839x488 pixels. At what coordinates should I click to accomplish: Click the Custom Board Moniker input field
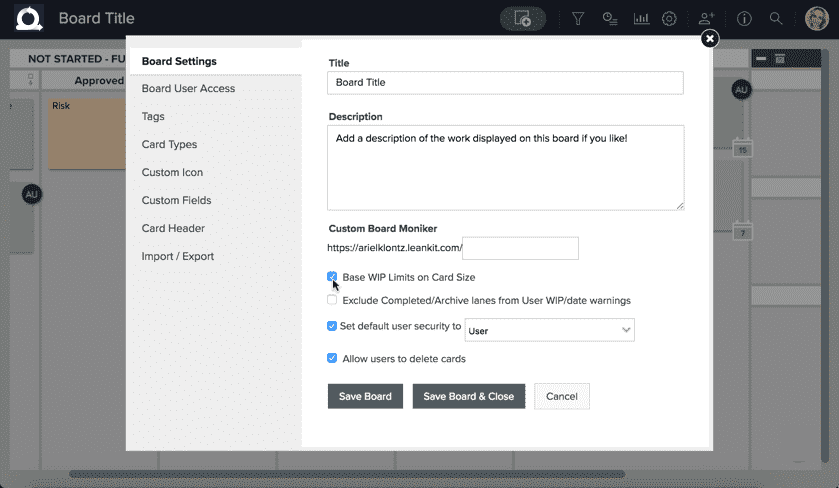[520, 248]
